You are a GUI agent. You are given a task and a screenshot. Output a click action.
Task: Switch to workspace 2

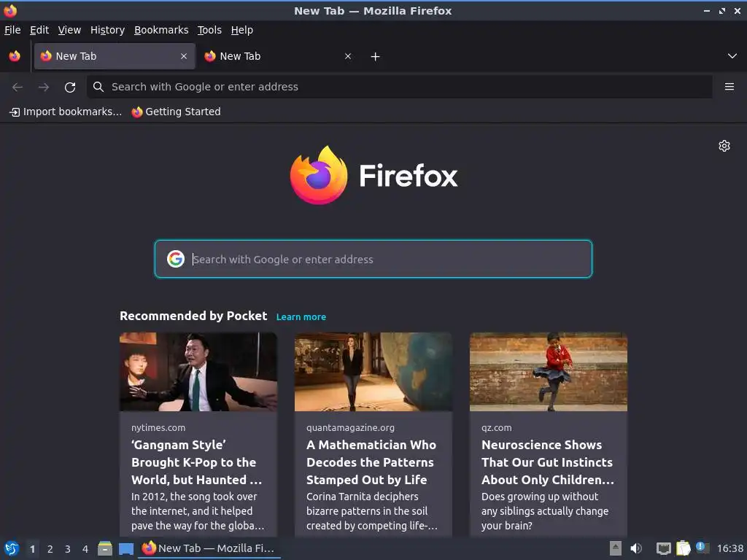coord(50,549)
